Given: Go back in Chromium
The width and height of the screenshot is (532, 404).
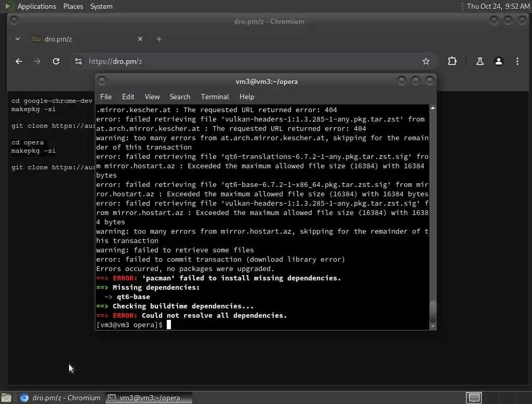Looking at the screenshot, I should tap(19, 61).
